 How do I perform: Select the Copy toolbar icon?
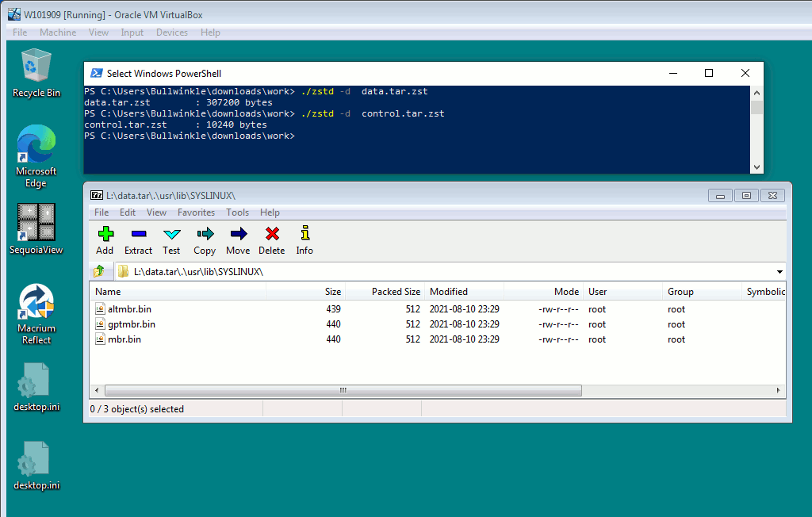[x=205, y=234]
